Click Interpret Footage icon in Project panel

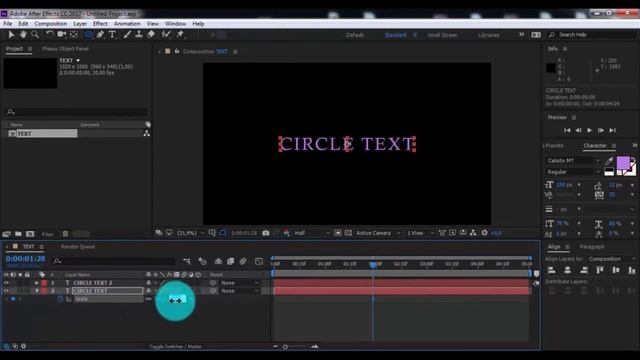7,234
